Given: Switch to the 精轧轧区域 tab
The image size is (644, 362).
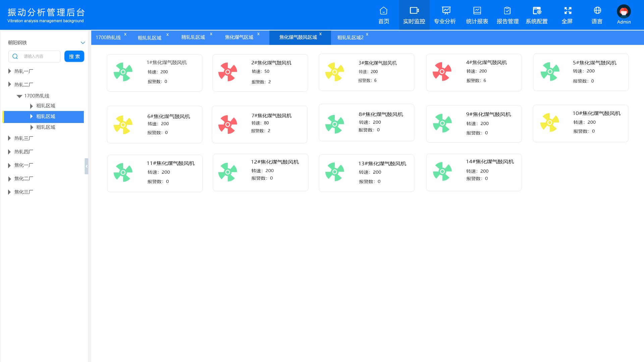Looking at the screenshot, I should point(193,37).
